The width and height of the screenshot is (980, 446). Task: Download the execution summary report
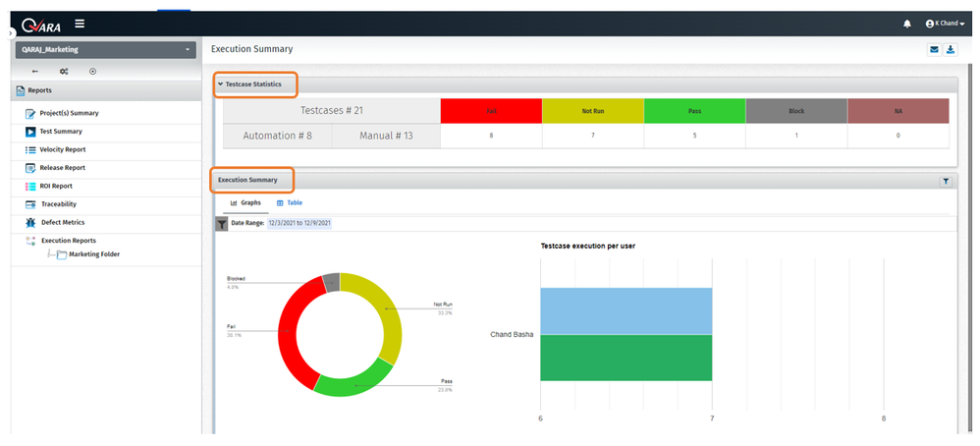point(950,49)
